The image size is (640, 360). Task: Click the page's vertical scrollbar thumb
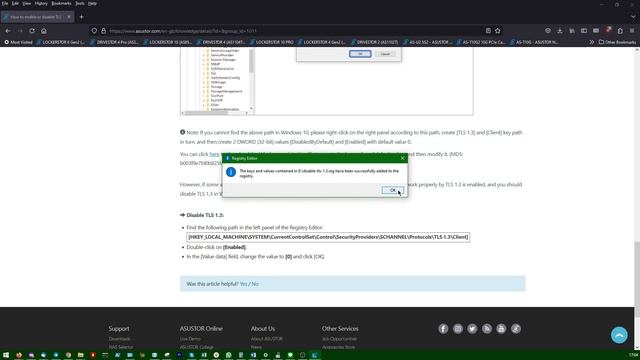[x=637, y=280]
